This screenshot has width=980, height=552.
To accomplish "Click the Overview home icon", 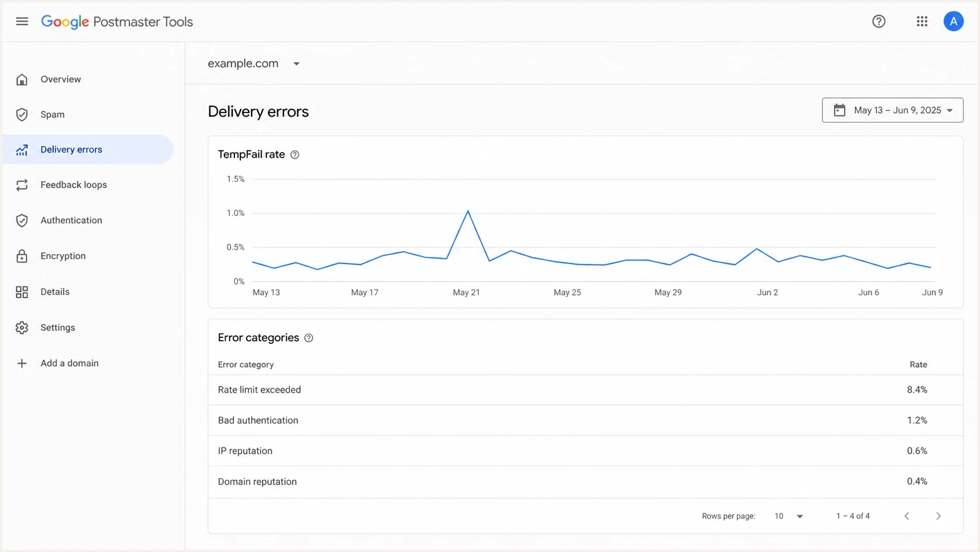I will tap(22, 79).
